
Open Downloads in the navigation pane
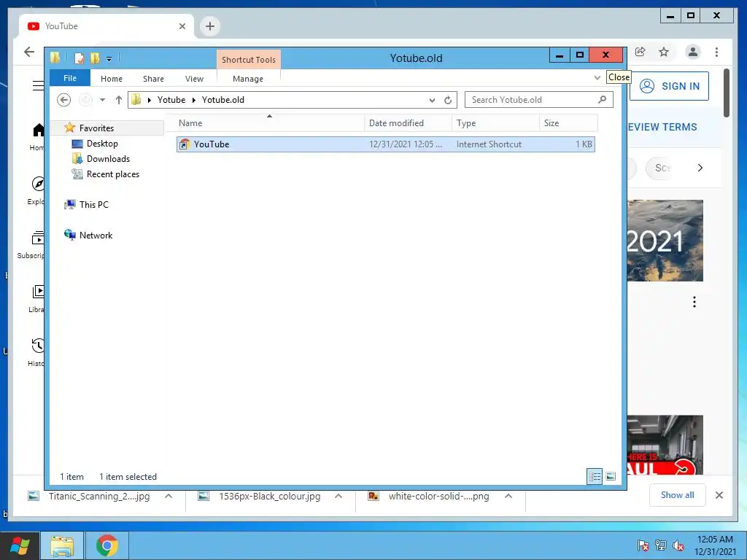pyautogui.click(x=108, y=158)
